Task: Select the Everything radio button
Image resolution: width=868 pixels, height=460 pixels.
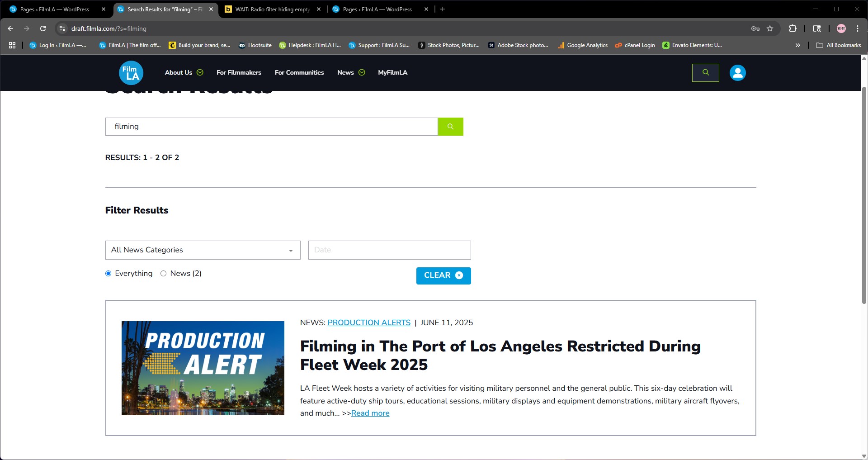Action: pyautogui.click(x=108, y=274)
